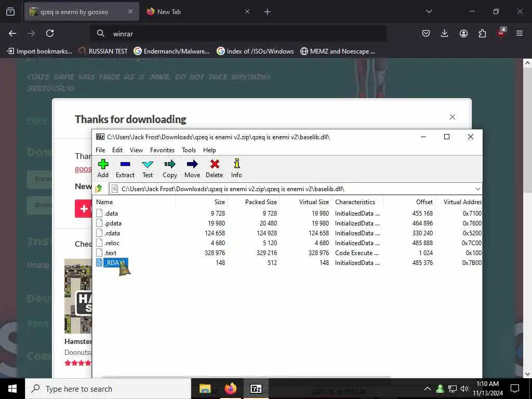
Task: Open the Tools menu in 7-Zip
Action: (x=189, y=150)
